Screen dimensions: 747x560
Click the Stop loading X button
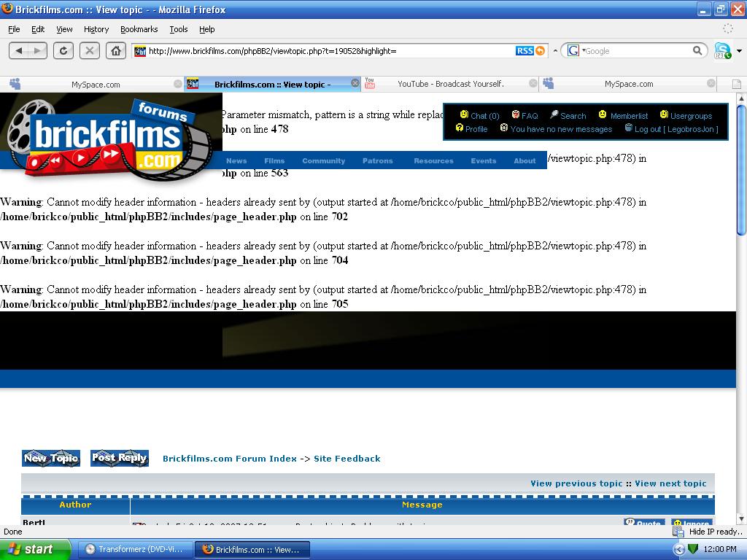click(89, 50)
